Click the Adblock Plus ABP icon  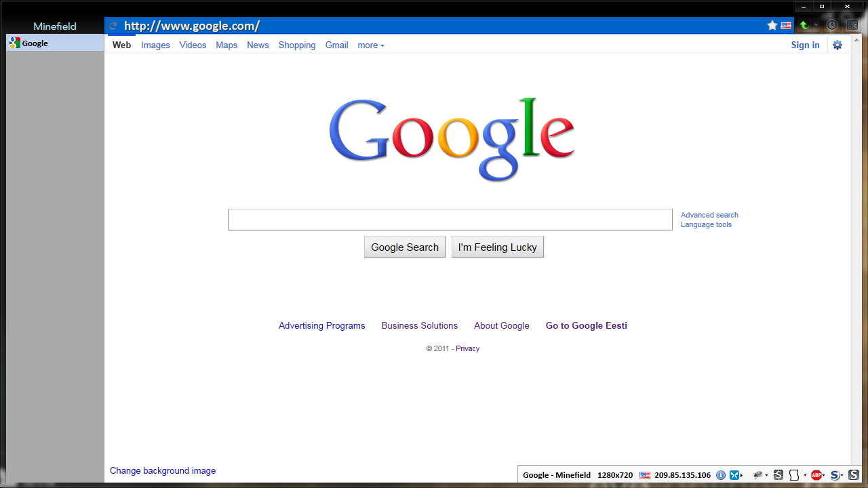[816, 475]
